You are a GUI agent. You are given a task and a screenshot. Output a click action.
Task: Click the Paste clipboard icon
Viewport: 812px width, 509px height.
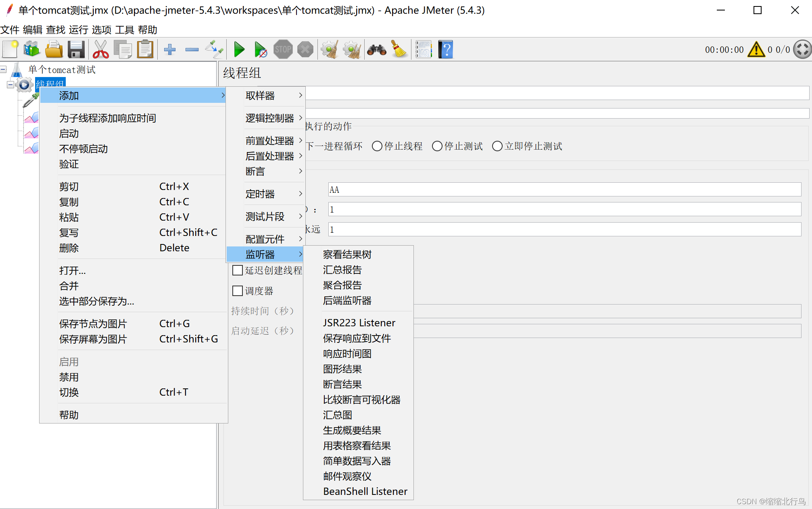tap(145, 50)
